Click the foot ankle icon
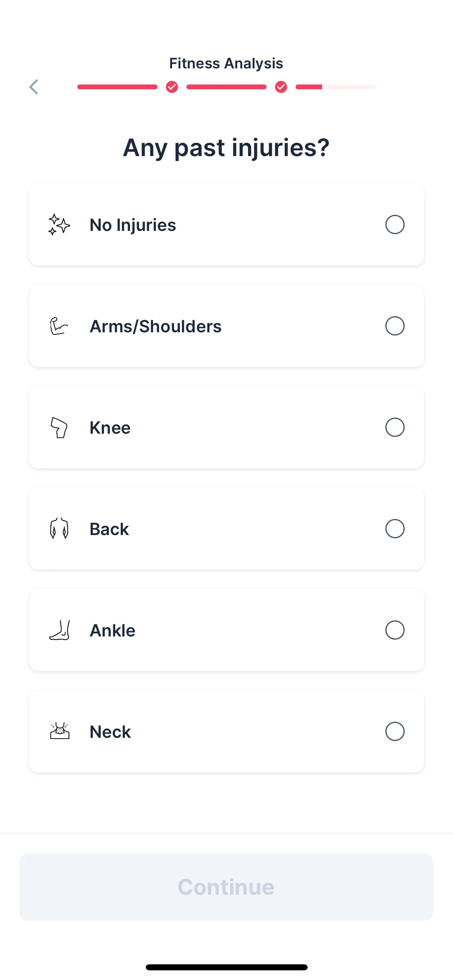The width and height of the screenshot is (453, 980). point(60,630)
